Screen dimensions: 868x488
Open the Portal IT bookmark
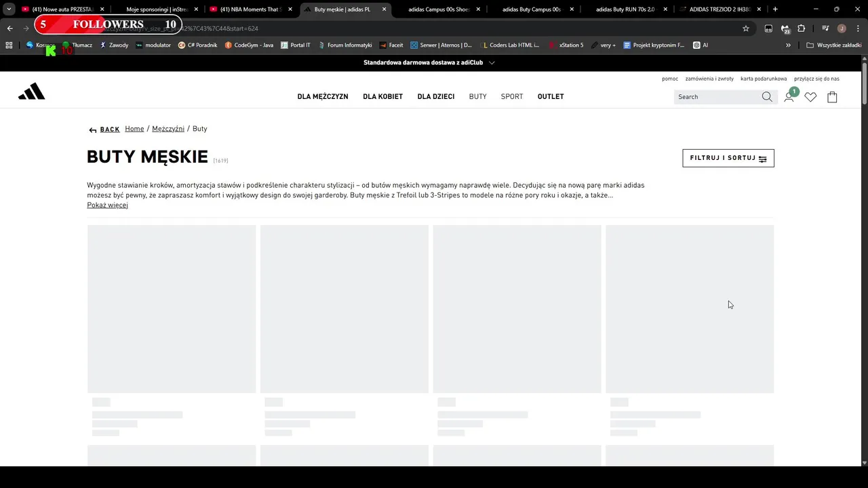click(296, 45)
